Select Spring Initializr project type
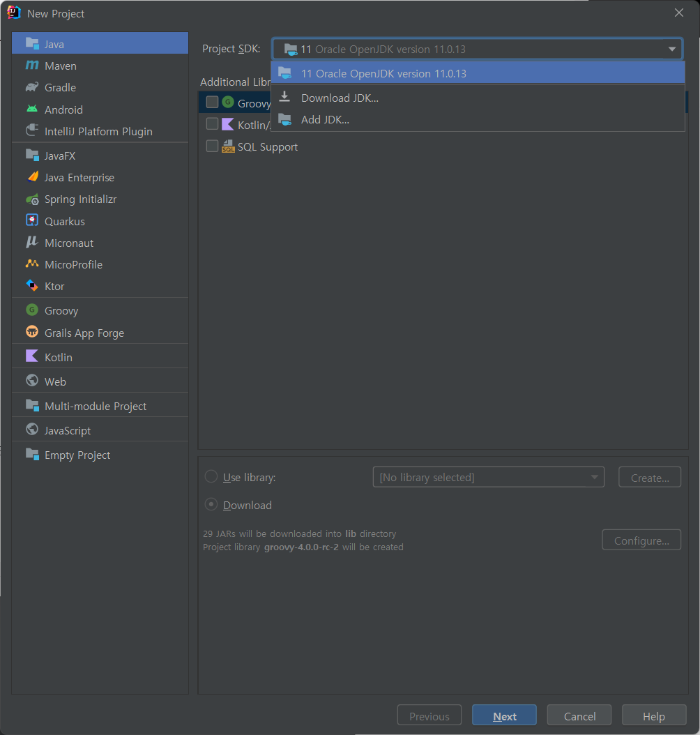700x735 pixels. 100,199
